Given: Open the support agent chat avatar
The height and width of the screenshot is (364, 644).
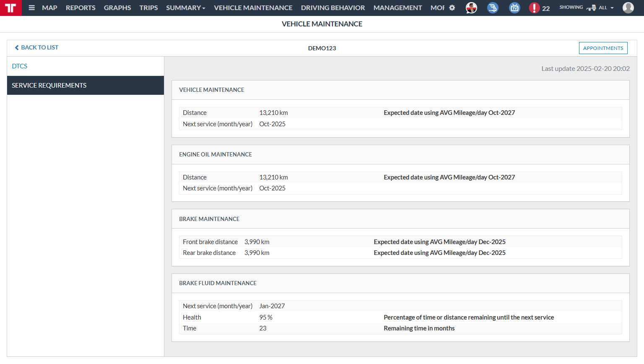Looking at the screenshot, I should pyautogui.click(x=471, y=8).
